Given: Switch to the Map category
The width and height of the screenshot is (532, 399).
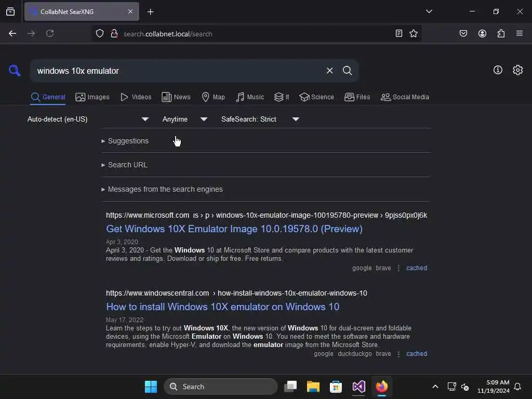Looking at the screenshot, I should click(213, 97).
